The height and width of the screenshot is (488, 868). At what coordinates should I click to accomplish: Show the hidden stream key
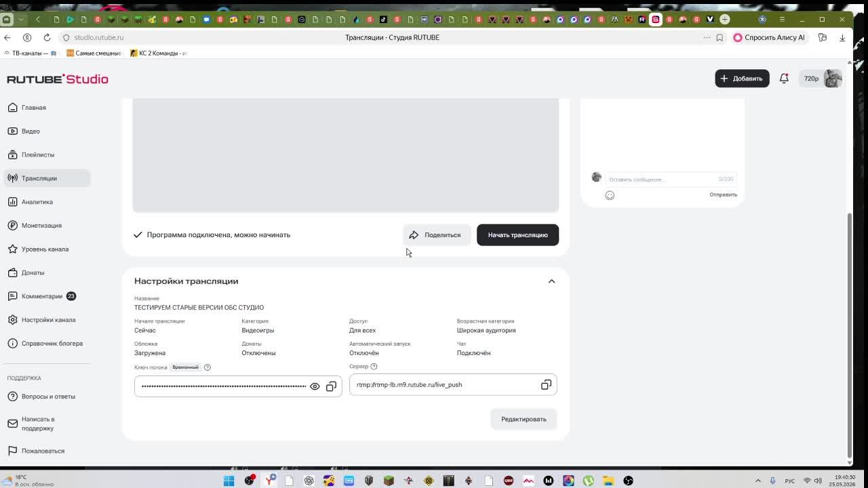(x=315, y=386)
